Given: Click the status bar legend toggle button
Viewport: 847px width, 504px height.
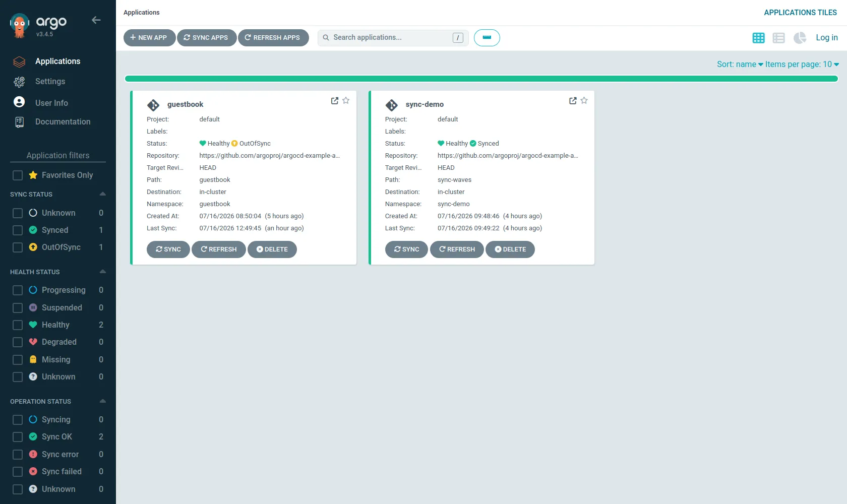Looking at the screenshot, I should click(x=487, y=38).
